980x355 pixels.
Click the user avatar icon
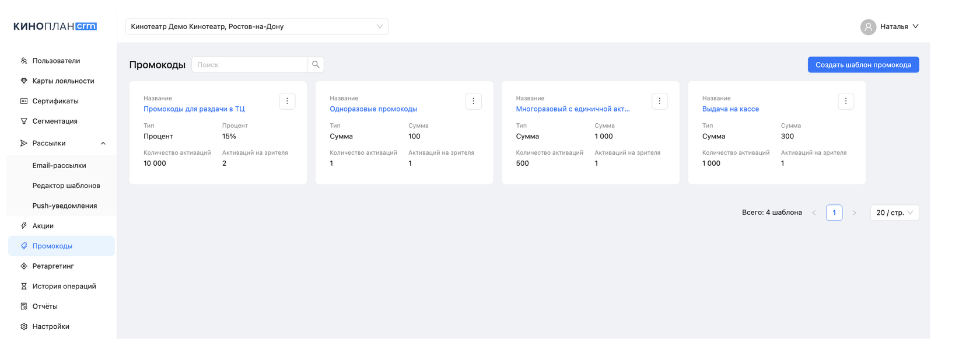point(868,27)
